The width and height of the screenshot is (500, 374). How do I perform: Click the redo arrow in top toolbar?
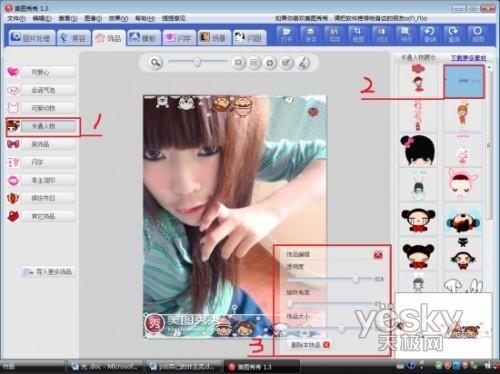click(x=453, y=34)
